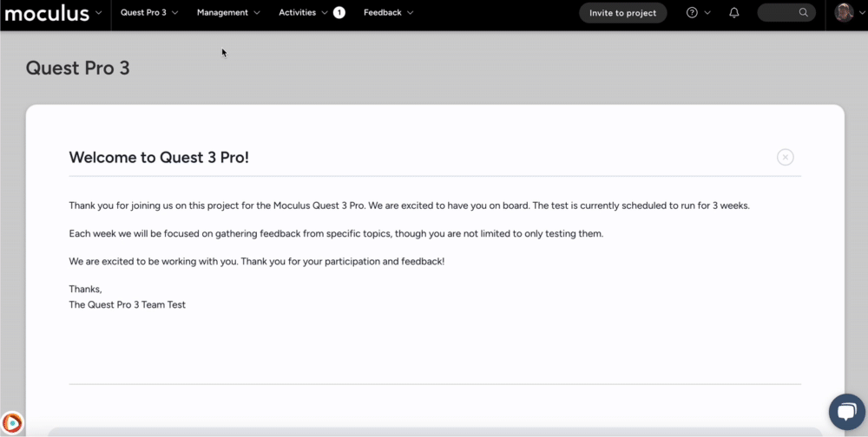The height and width of the screenshot is (437, 868).
Task: Expand the Quest Pro 3 project dropdown
Action: pos(149,13)
